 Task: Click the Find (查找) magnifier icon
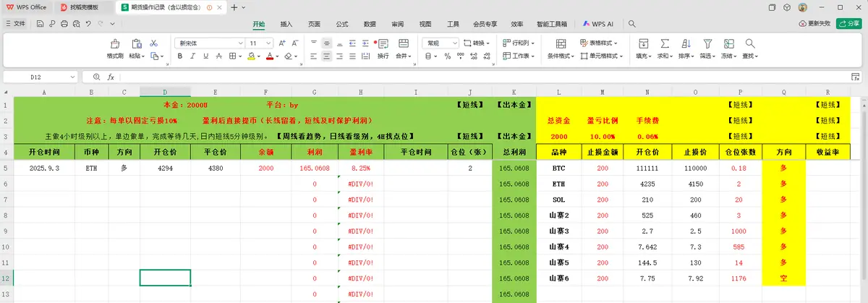pos(749,43)
